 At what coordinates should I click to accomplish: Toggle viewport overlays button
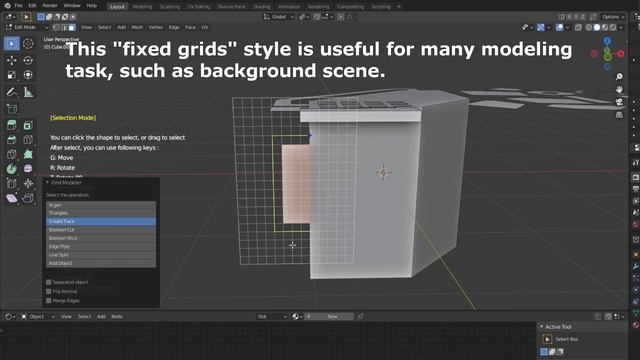pyautogui.click(x=560, y=27)
